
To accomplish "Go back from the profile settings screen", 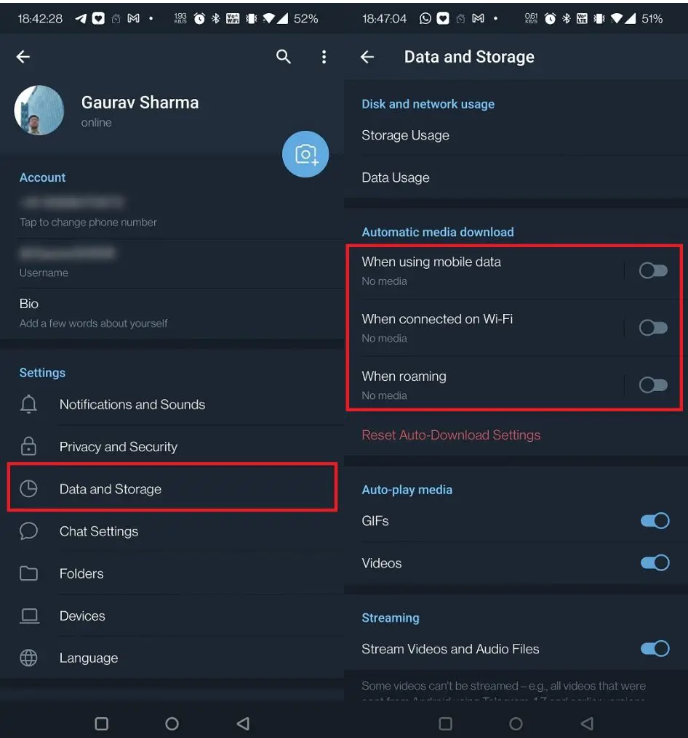I will click(24, 57).
